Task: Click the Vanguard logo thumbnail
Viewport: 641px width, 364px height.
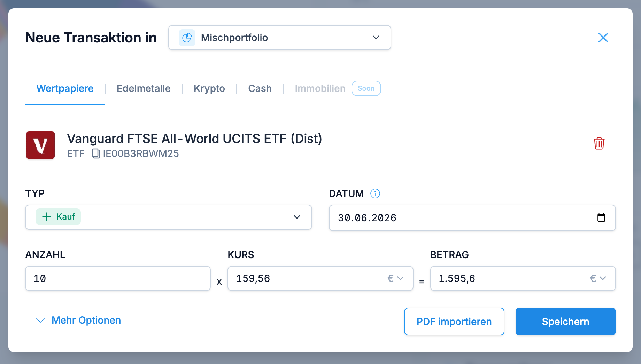Action: point(40,145)
